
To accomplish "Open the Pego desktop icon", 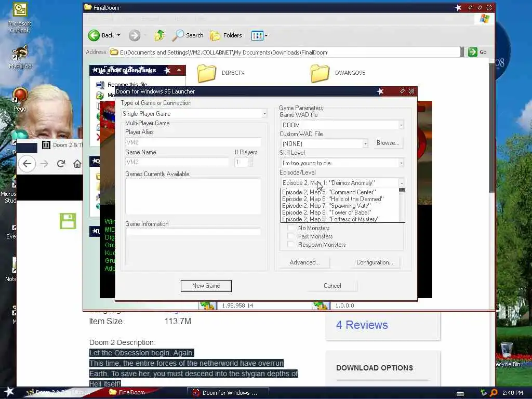I will coord(20,99).
